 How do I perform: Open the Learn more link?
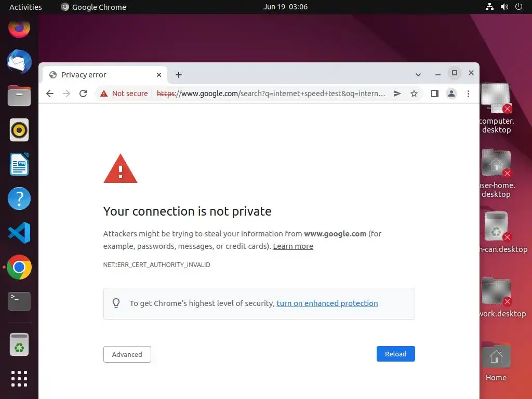(x=293, y=246)
